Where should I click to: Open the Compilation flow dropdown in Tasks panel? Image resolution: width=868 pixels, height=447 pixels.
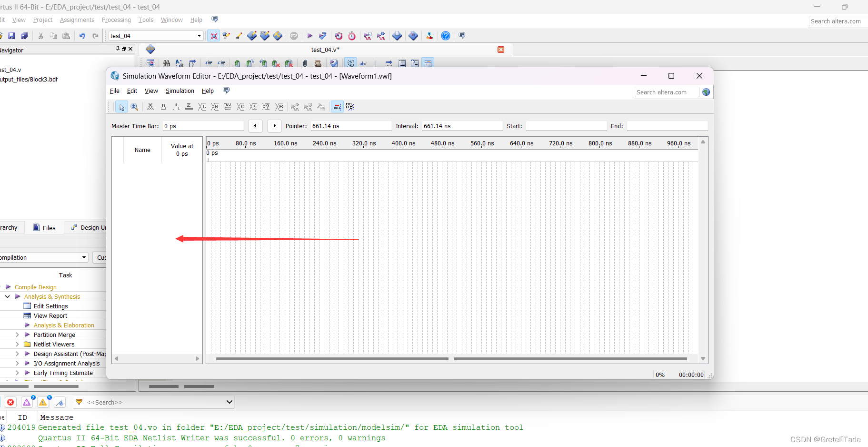click(x=84, y=257)
